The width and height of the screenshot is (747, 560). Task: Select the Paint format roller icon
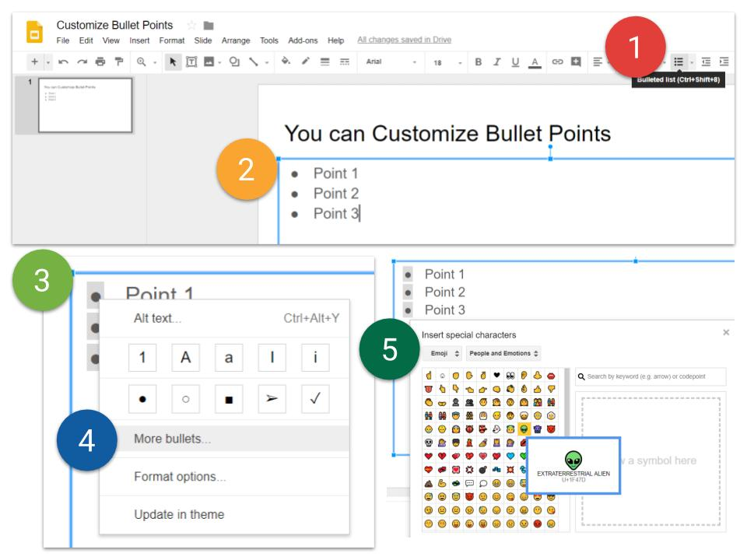coord(118,61)
